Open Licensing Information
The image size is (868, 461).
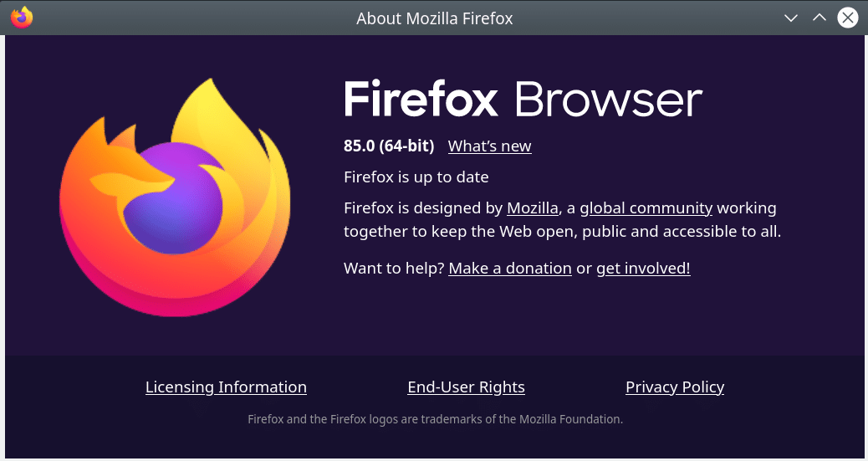point(226,387)
